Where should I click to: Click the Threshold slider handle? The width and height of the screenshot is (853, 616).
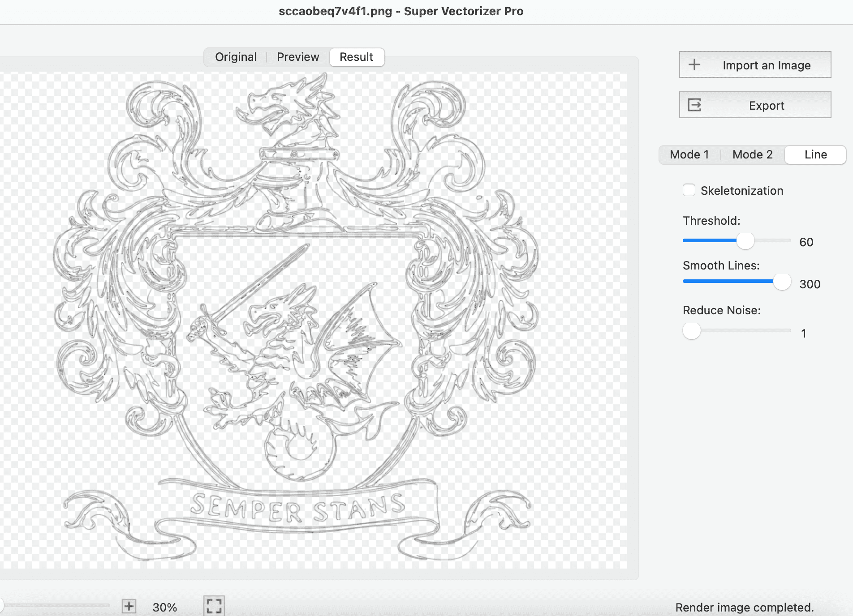point(745,241)
